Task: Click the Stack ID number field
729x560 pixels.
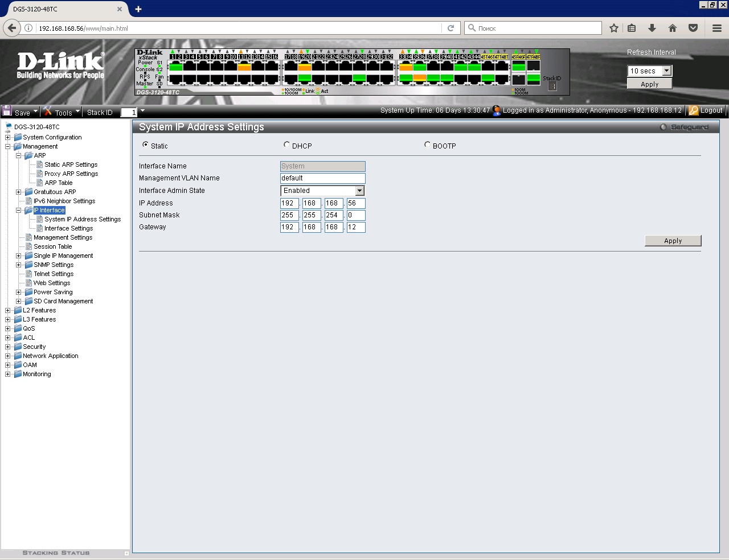Action: 129,112
